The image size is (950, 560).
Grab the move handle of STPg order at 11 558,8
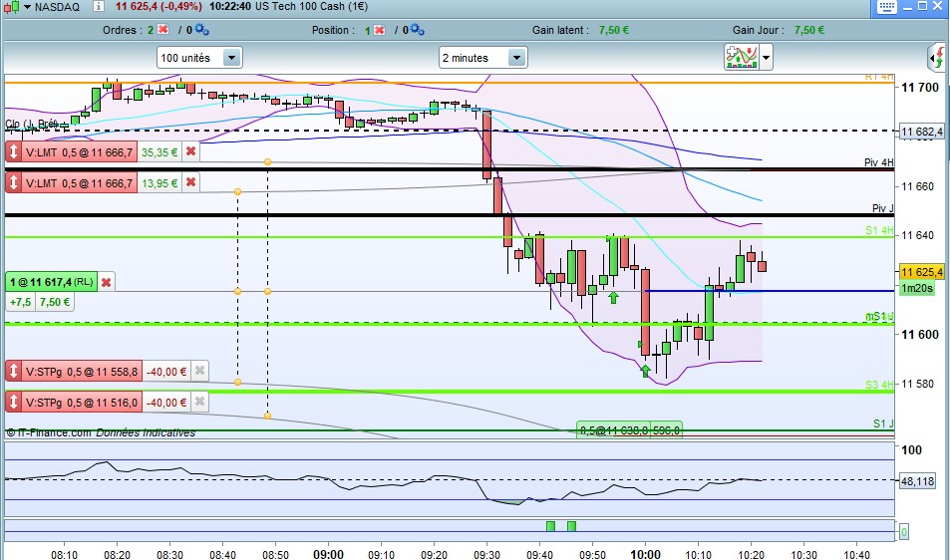13,371
